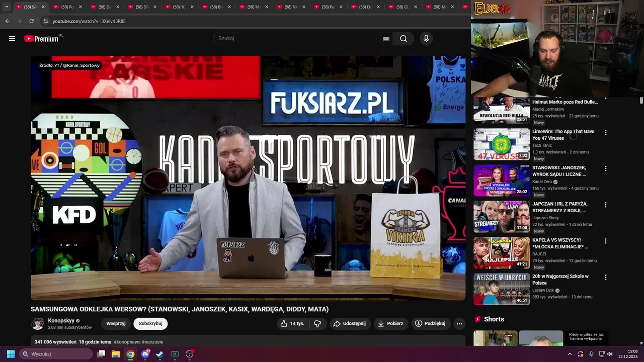
Task: Go back with browser back arrow
Action: 7,21
